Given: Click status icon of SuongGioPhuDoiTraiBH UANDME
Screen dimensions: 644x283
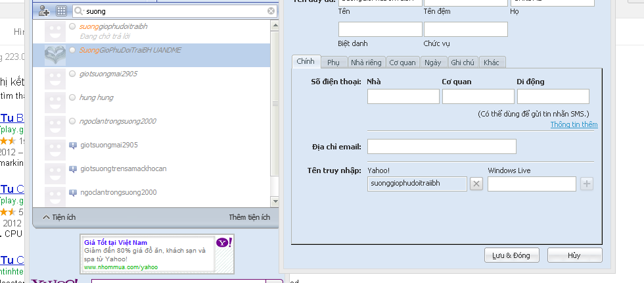Looking at the screenshot, I should point(72,50).
